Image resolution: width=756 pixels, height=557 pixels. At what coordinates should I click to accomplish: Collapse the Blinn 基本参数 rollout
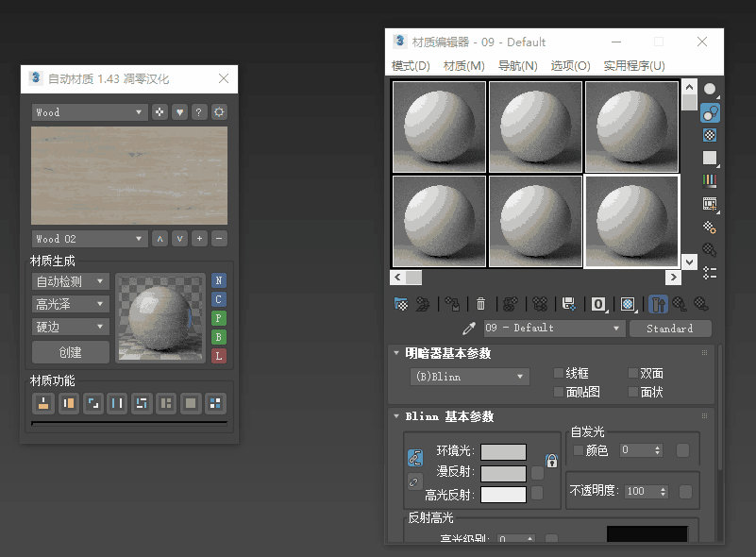(396, 416)
